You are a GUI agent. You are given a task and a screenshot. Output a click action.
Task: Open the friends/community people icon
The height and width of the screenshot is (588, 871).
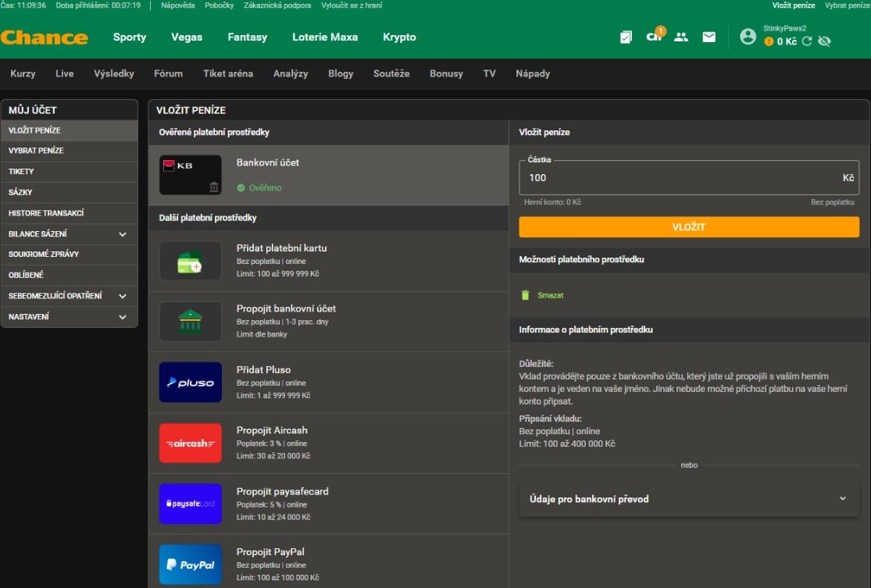point(681,37)
